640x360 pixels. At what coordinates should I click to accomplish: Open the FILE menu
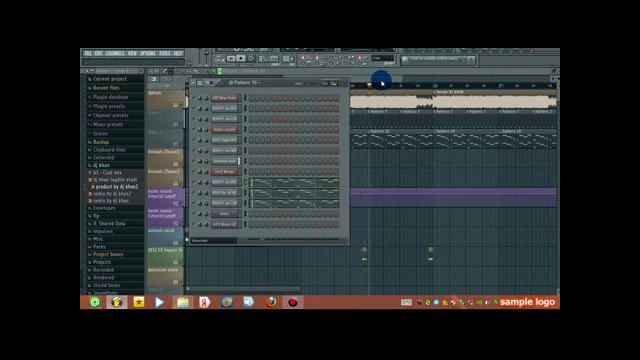coord(88,53)
